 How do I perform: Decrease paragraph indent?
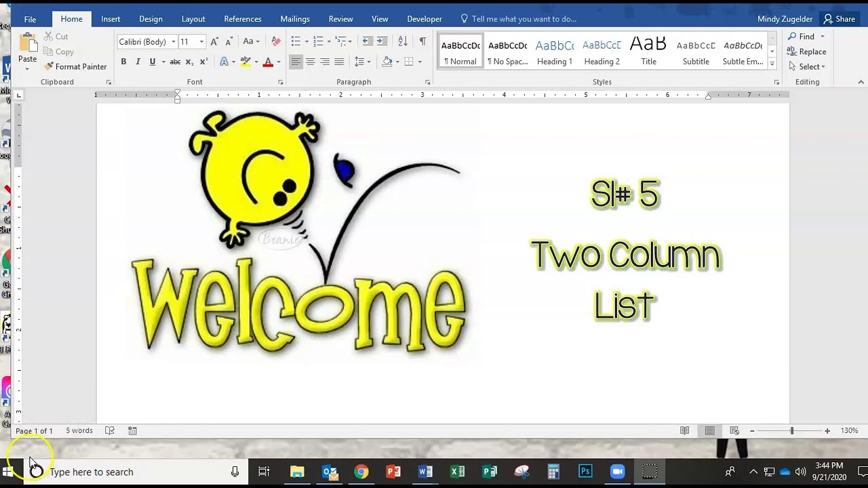368,41
